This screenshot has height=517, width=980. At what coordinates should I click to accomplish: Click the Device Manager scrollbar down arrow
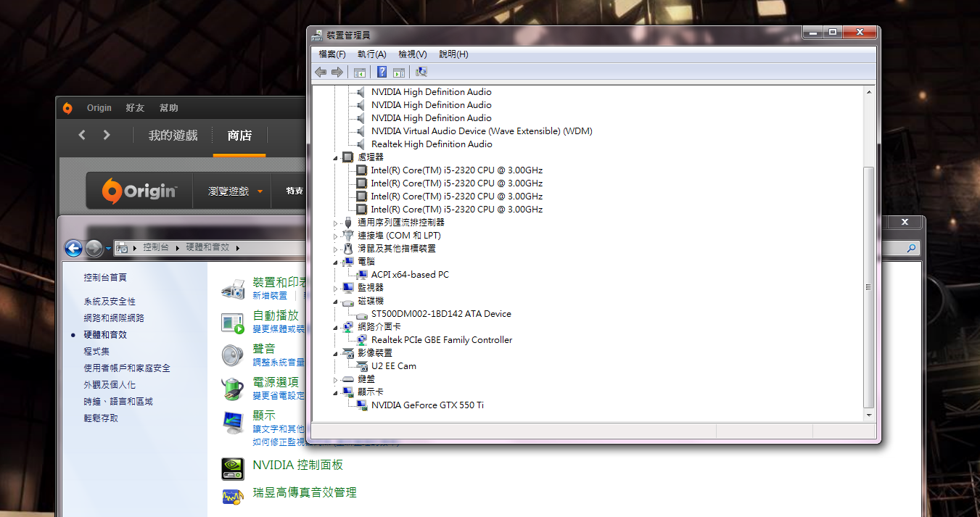(x=869, y=415)
